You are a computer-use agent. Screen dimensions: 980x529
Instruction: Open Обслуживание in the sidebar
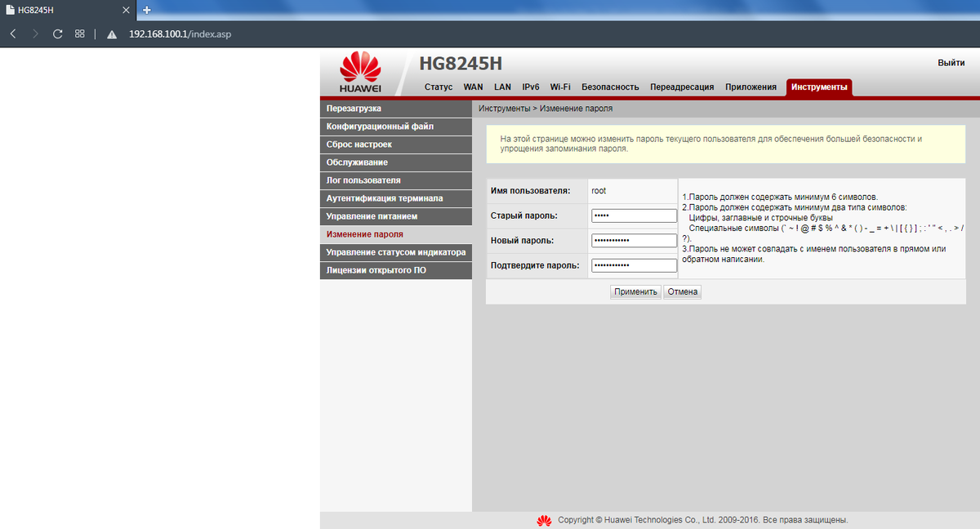click(396, 162)
